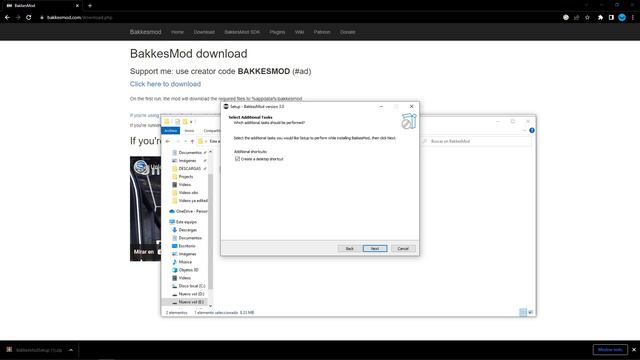Image resolution: width=640 pixels, height=360 pixels.
Task: Select Música in File Explorer sidebar
Action: point(185,262)
